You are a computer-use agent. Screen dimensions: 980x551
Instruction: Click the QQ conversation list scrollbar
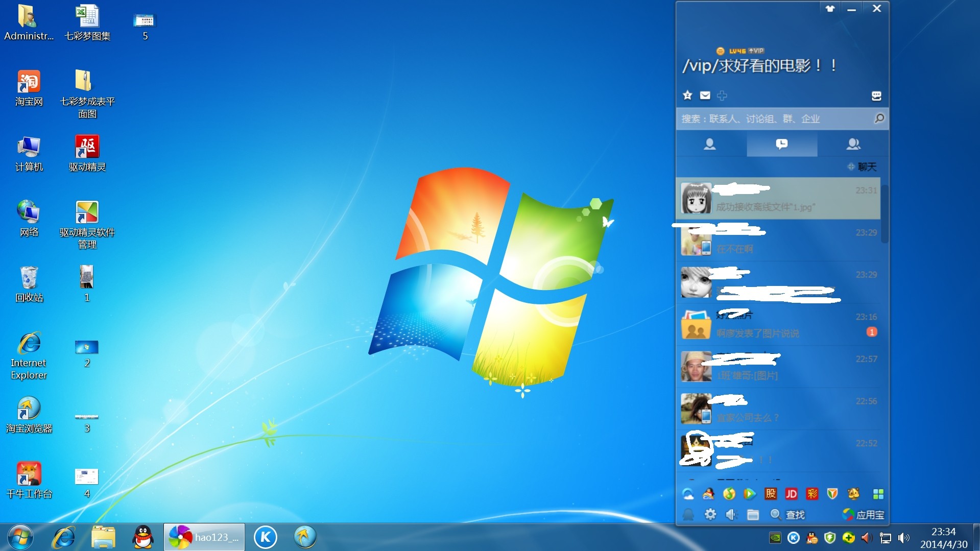(885, 214)
